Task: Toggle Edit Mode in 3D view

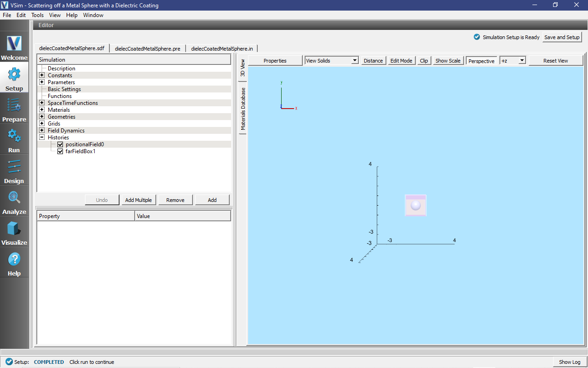Action: pyautogui.click(x=401, y=61)
